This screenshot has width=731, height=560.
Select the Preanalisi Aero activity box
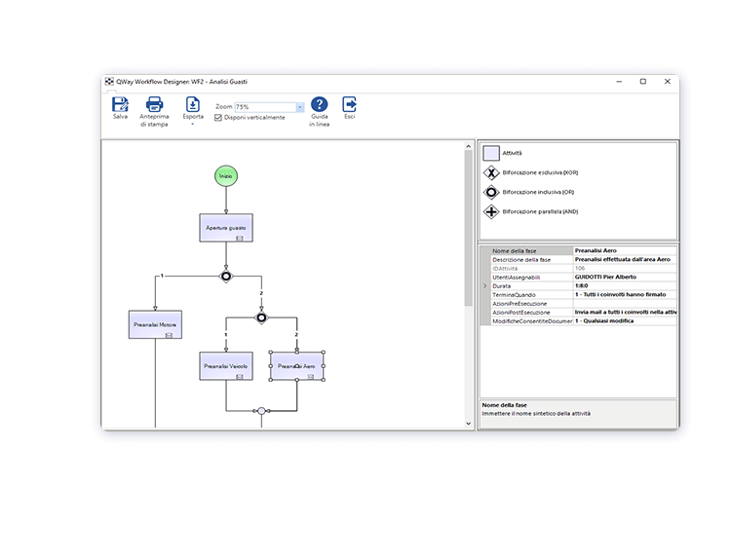pos(297,366)
